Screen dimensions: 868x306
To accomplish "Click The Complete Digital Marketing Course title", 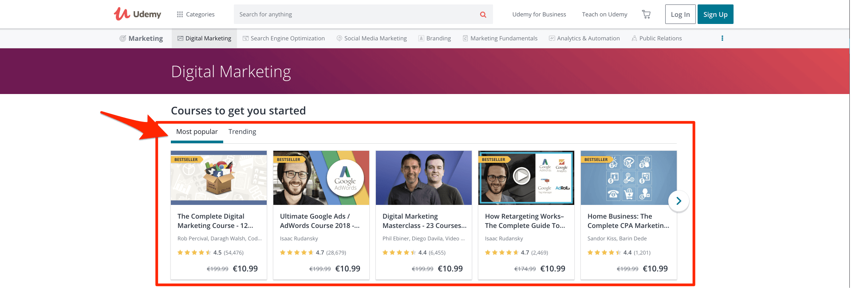I will coord(216,221).
